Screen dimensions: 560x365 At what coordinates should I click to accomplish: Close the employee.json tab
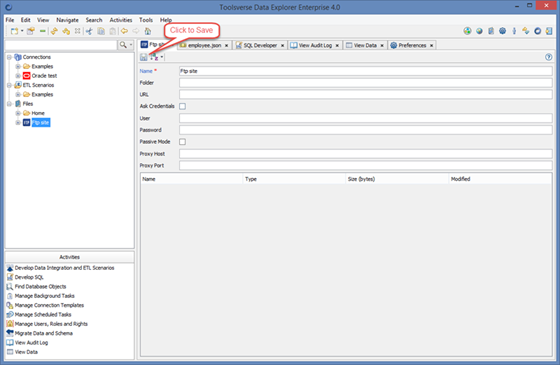click(x=226, y=45)
